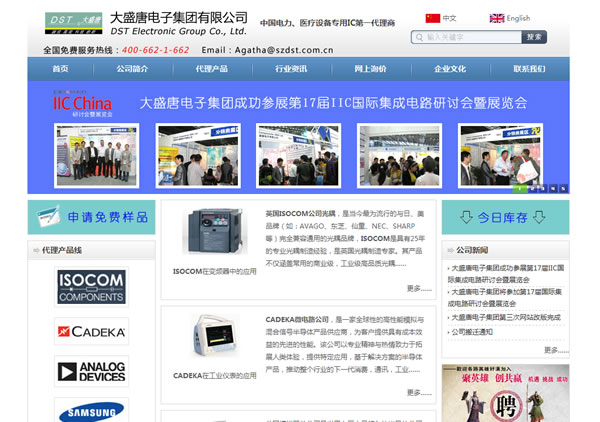Open the ISOCOM Components brand logo
Image resolution: width=600 pixels, height=422 pixels.
click(91, 287)
